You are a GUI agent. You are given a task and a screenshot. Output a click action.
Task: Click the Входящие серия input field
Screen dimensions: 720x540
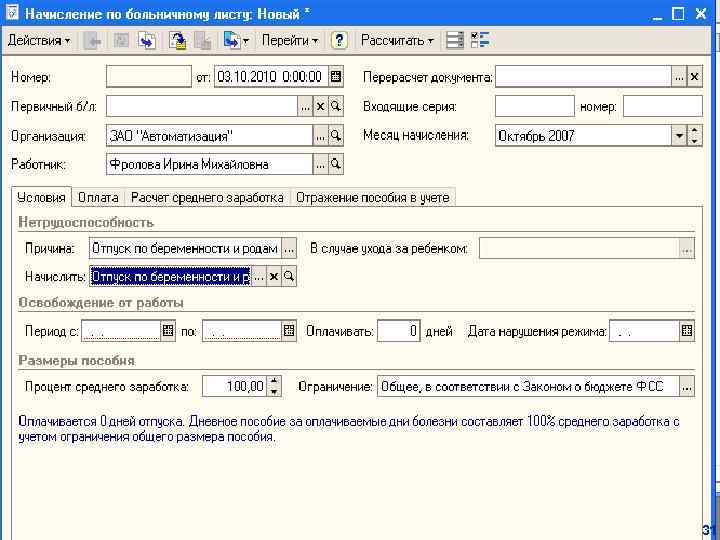click(535, 107)
